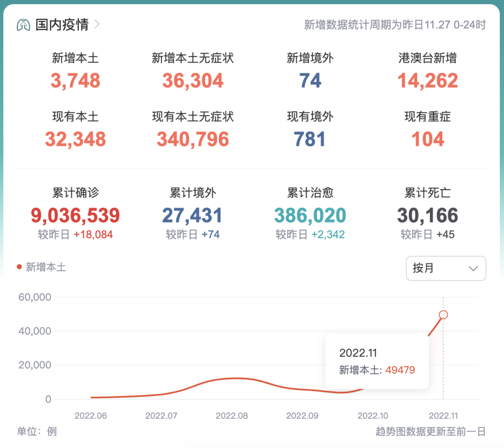Click the 2022.08 x-axis label
The height and width of the screenshot is (448, 504).
(x=232, y=415)
